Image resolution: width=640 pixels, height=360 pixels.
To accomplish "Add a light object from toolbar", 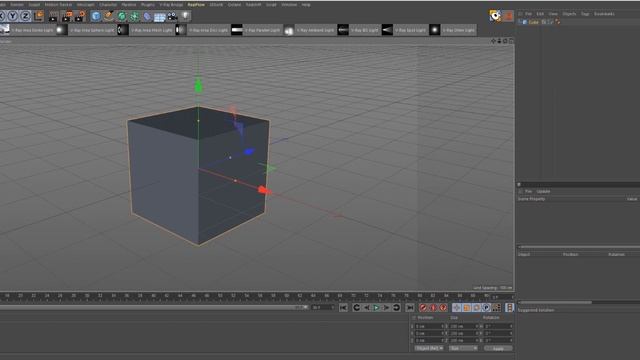I will [x=185, y=16].
